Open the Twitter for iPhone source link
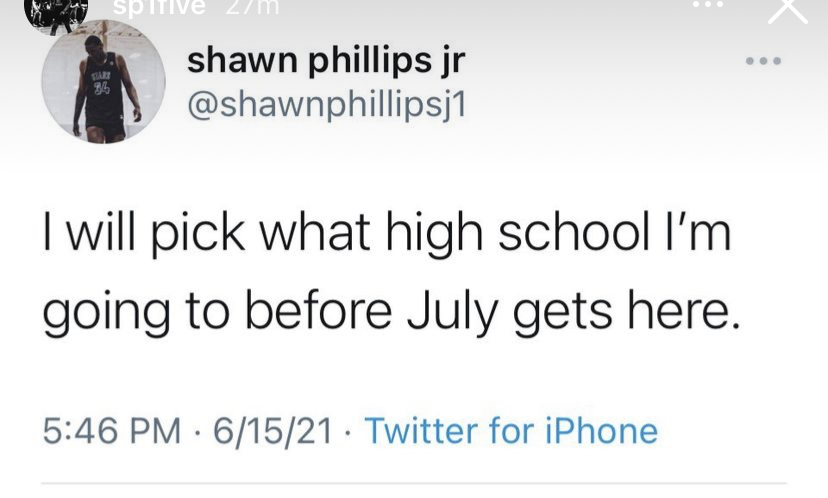This screenshot has width=828, height=498. (x=511, y=431)
